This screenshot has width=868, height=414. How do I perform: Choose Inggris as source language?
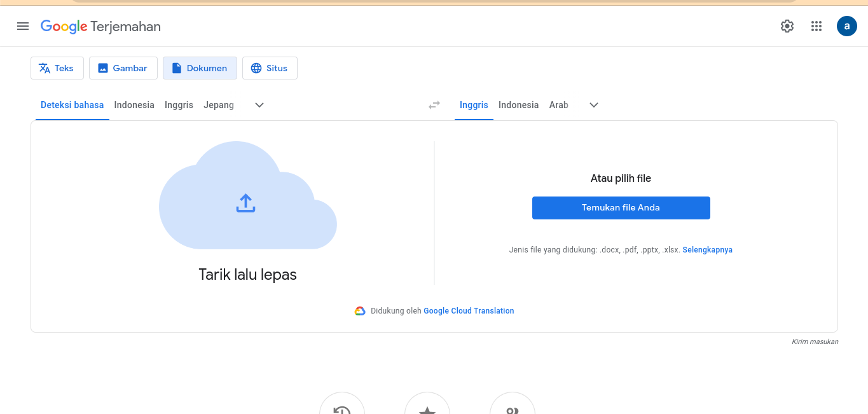(179, 105)
